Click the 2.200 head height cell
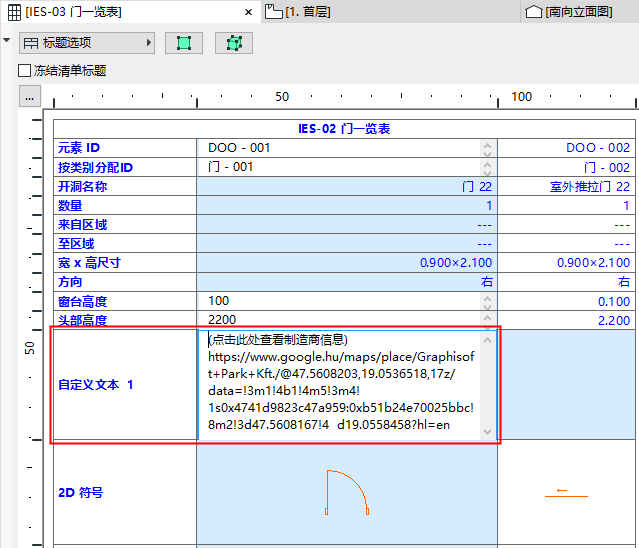 click(x=566, y=320)
